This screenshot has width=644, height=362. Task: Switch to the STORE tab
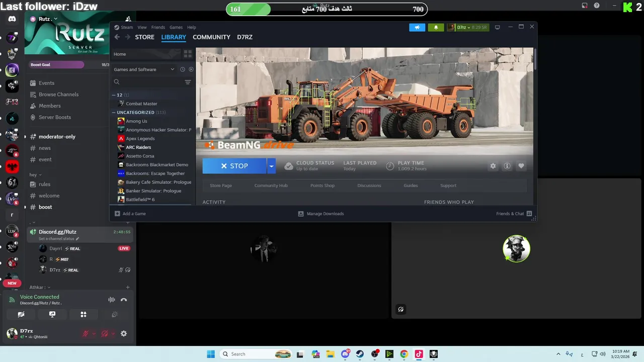[144, 37]
